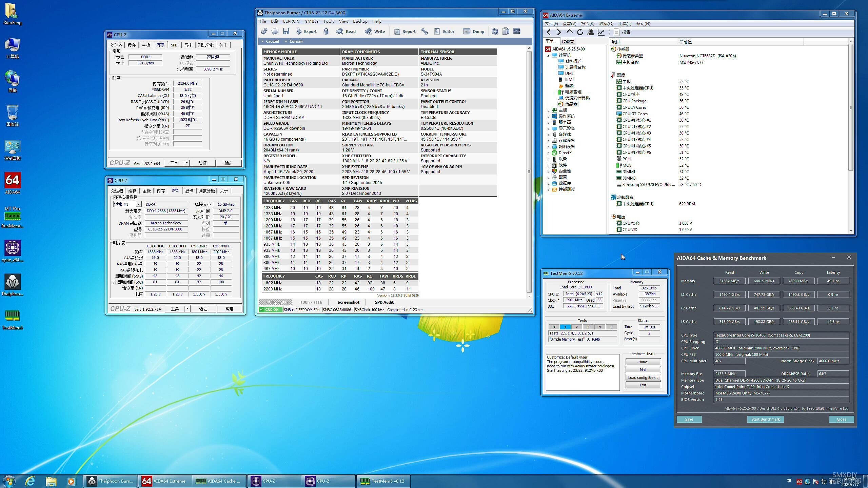Viewport: 868px width, 488px height.
Task: Expand the 性能测试 tree node in AIDA64
Action: point(548,189)
